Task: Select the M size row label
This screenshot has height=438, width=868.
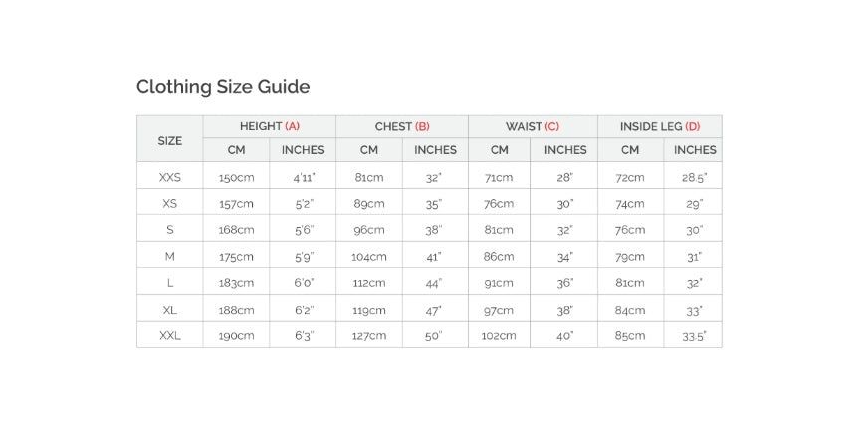Action: point(170,257)
